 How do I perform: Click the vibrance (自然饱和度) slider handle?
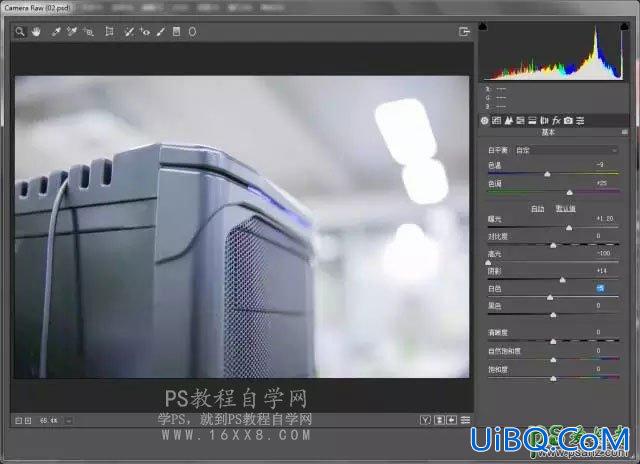pos(553,360)
